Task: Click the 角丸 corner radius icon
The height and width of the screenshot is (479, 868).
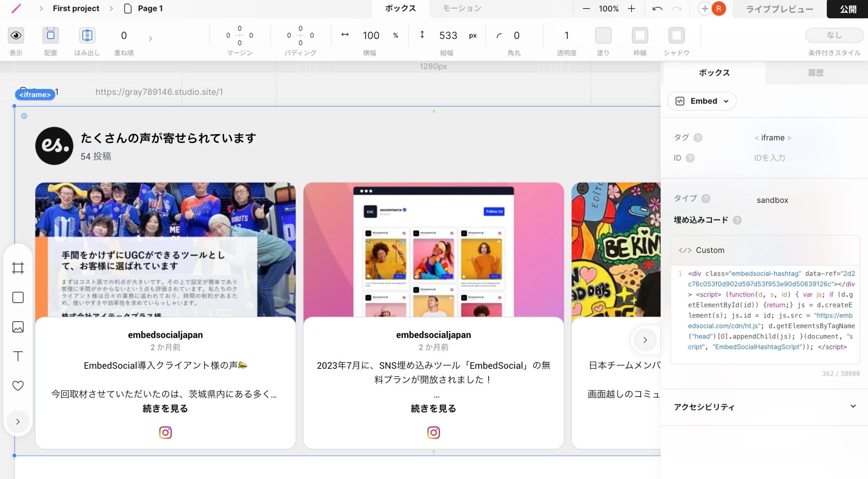Action: tap(499, 36)
